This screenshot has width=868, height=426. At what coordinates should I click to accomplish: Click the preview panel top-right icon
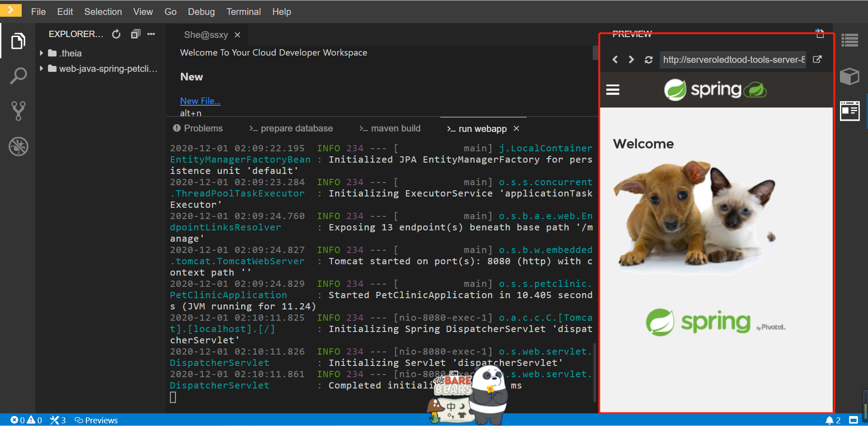pos(820,33)
